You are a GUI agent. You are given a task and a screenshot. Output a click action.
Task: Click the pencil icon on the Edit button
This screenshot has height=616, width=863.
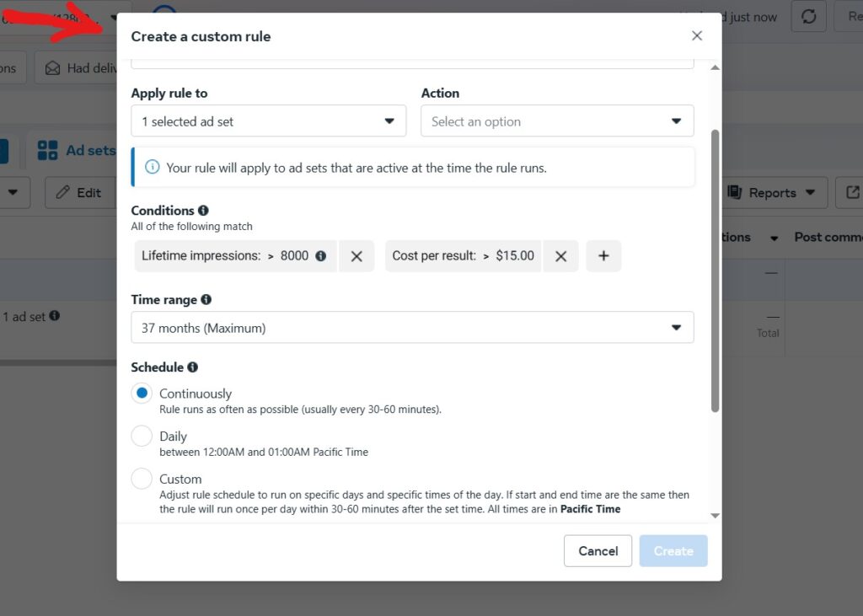(62, 192)
